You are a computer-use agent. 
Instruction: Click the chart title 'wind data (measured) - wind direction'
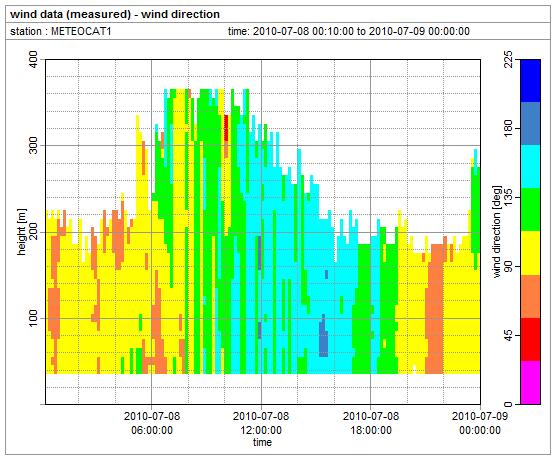click(x=115, y=15)
